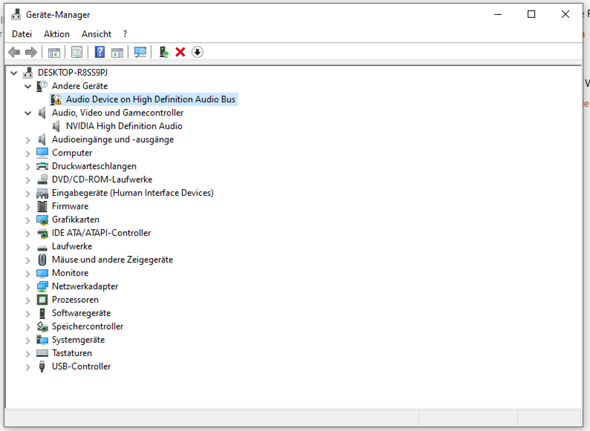590x431 pixels.
Task: Select the Prozessoren category label
Action: click(75, 300)
